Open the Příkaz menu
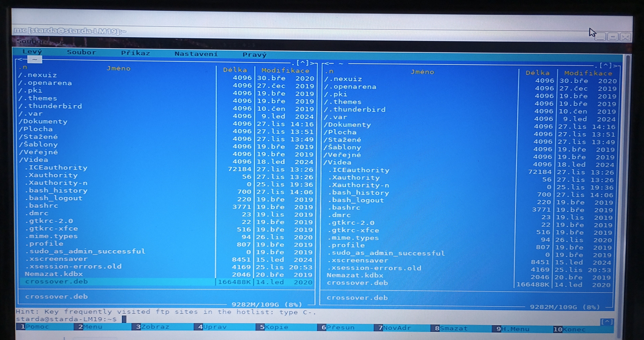This screenshot has height=340, width=644. click(x=135, y=53)
